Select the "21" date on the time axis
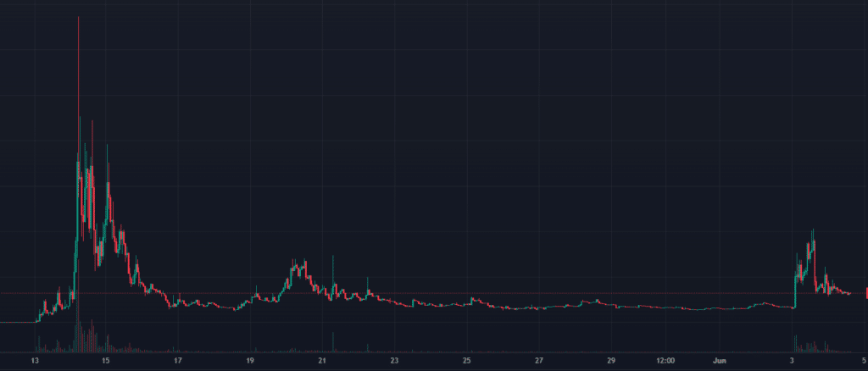868x371 pixels. (322, 360)
